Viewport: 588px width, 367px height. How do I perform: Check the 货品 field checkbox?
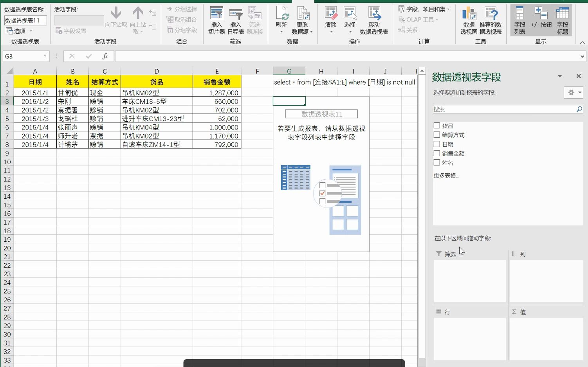click(x=436, y=125)
